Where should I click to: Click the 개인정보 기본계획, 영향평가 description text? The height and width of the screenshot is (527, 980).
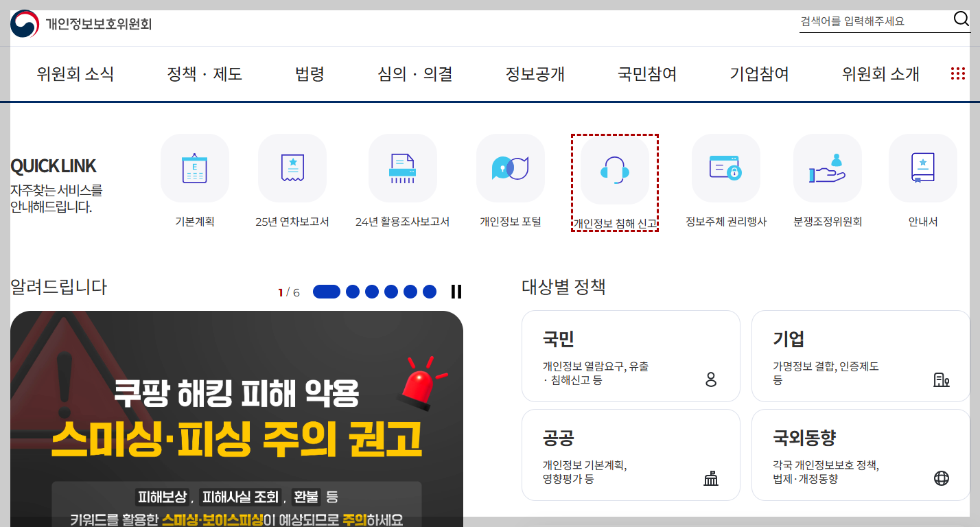click(x=585, y=472)
